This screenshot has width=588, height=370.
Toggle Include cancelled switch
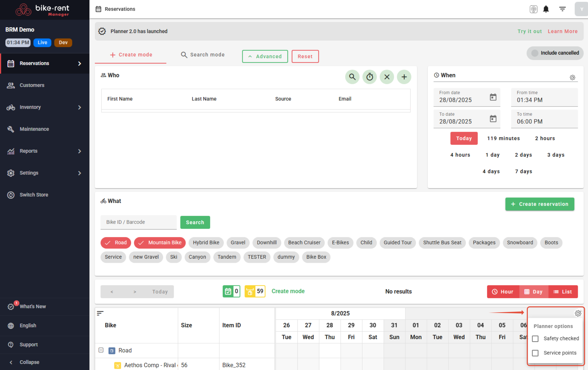535,53
